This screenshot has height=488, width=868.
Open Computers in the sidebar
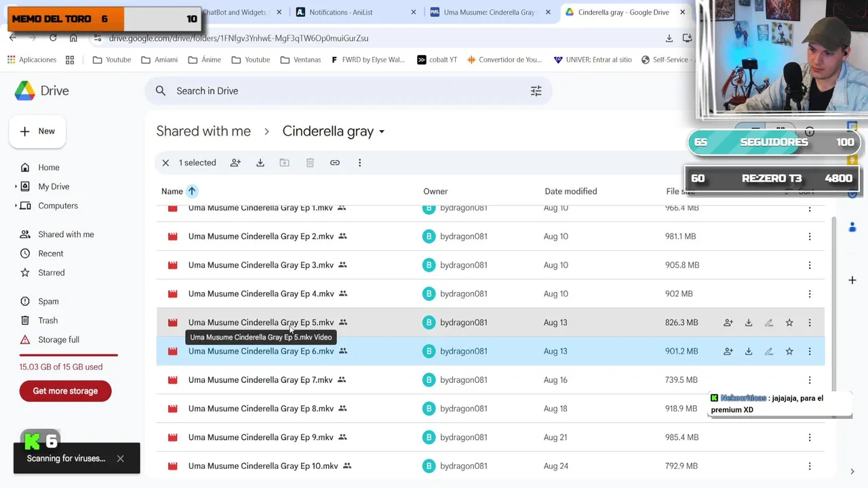[58, 205]
